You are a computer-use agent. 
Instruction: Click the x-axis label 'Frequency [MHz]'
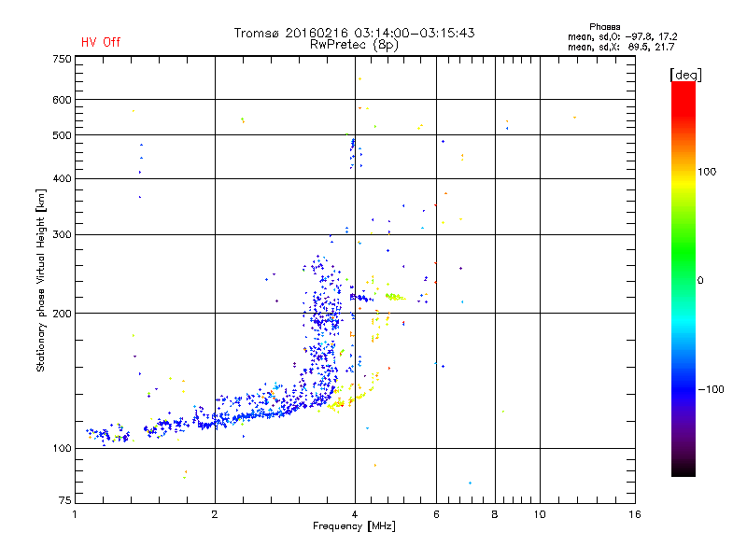coord(354,526)
